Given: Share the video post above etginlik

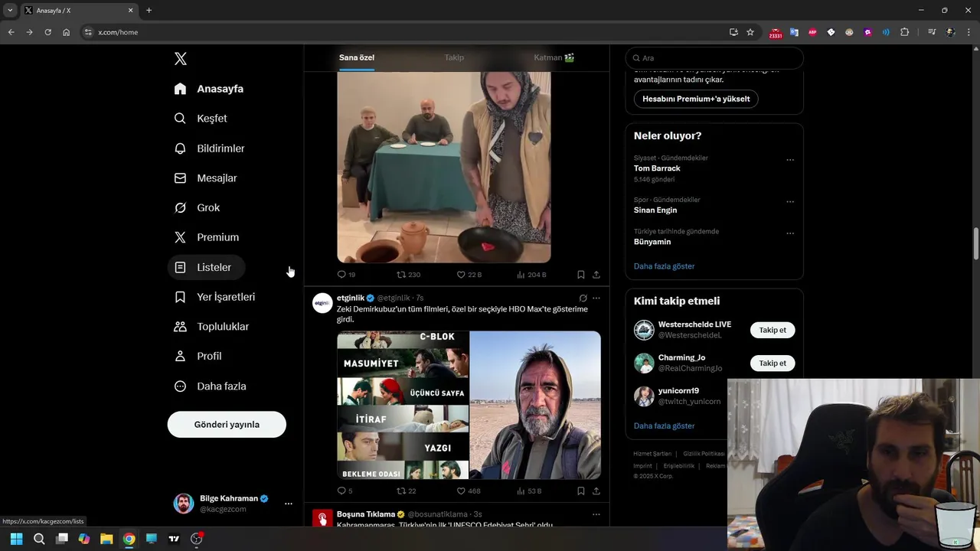Looking at the screenshot, I should (x=596, y=275).
